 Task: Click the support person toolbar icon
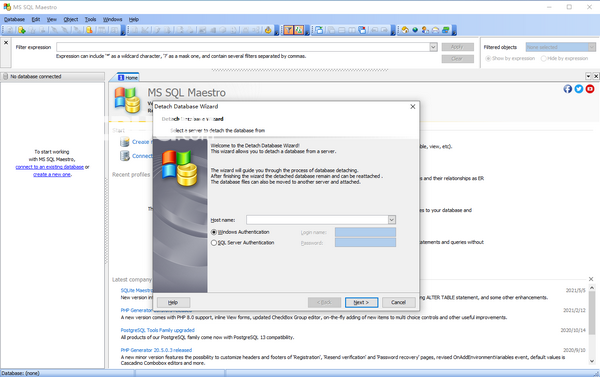point(425,30)
